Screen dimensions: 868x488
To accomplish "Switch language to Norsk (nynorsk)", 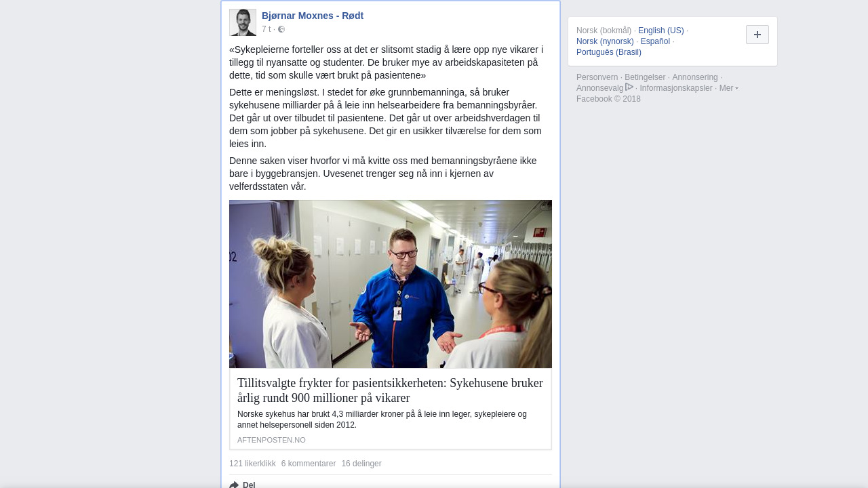I will (605, 41).
